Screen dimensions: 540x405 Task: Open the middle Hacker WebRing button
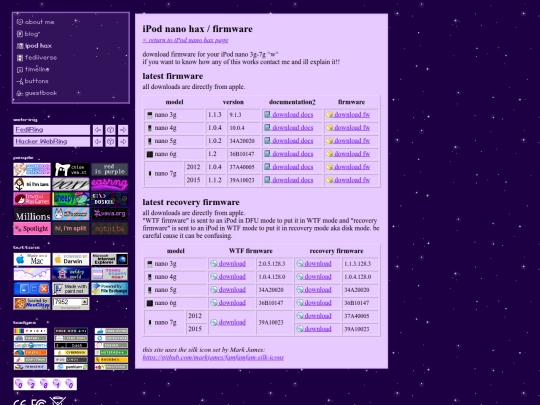pos(110,142)
